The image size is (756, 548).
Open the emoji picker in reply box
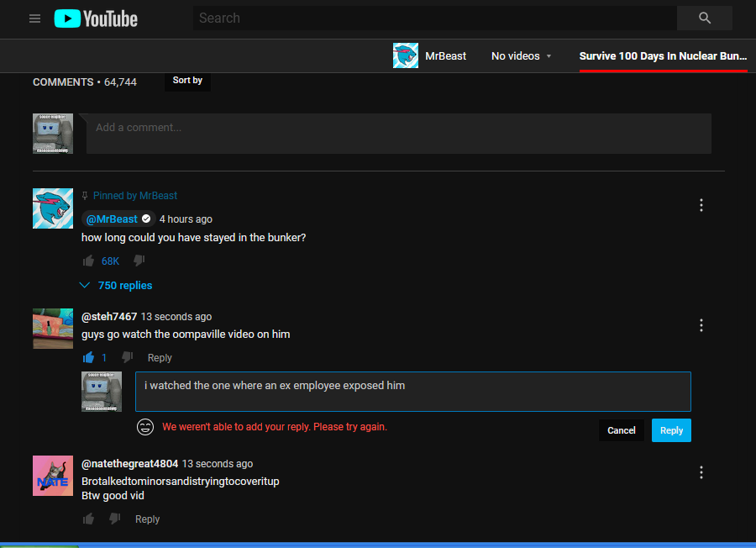145,427
